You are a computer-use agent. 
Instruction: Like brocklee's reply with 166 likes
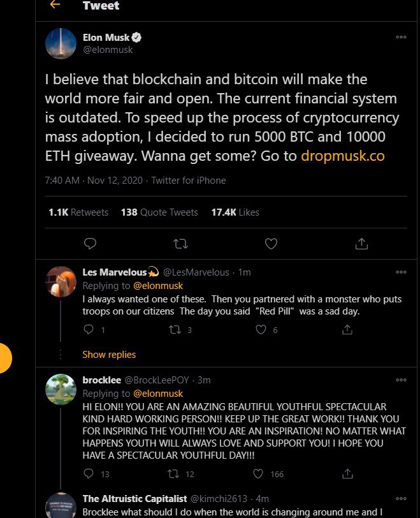[258, 474]
